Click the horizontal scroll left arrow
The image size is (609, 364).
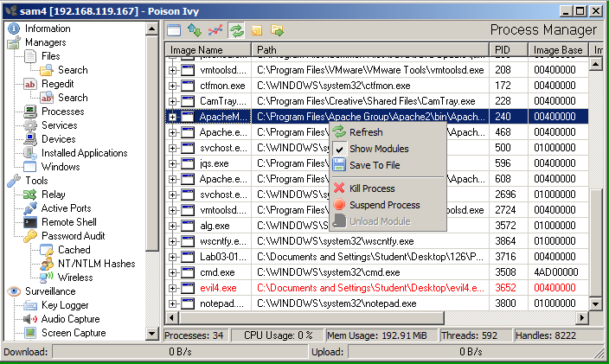[171, 318]
